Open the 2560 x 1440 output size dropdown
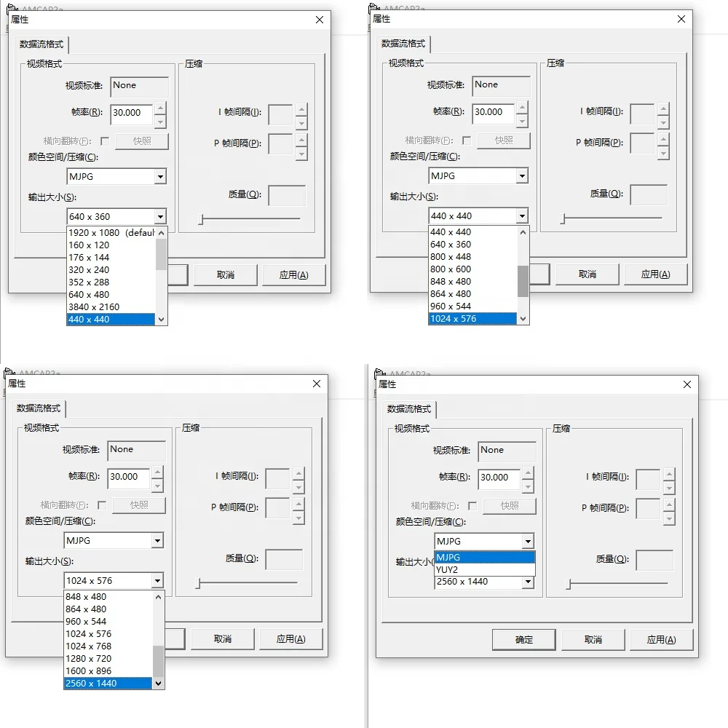This screenshot has width=728, height=728. pyautogui.click(x=528, y=582)
